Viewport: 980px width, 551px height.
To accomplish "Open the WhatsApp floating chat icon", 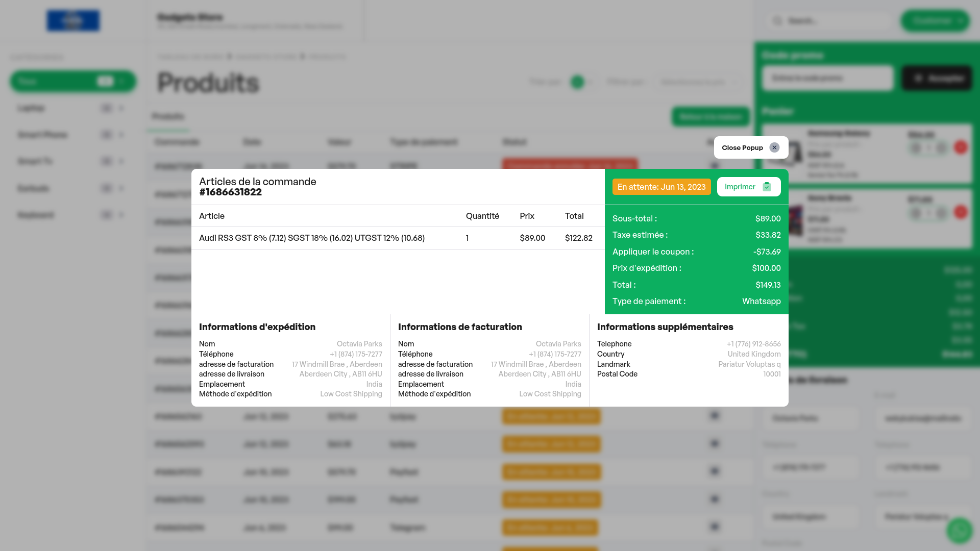I will coord(959,531).
